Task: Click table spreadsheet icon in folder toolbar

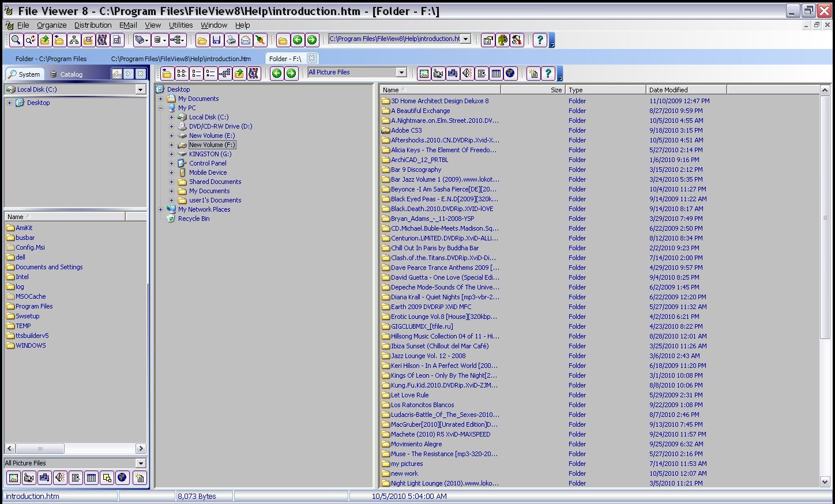Action: point(496,73)
